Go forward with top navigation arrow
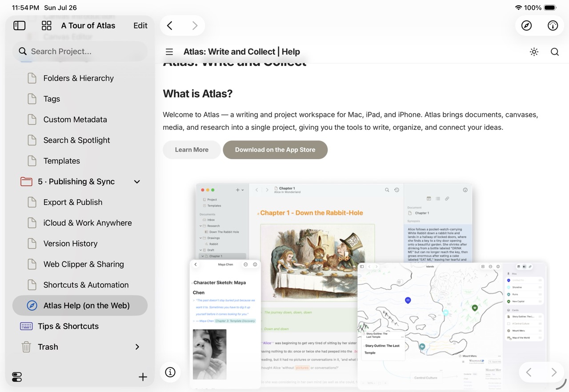The height and width of the screenshot is (392, 569). click(195, 26)
